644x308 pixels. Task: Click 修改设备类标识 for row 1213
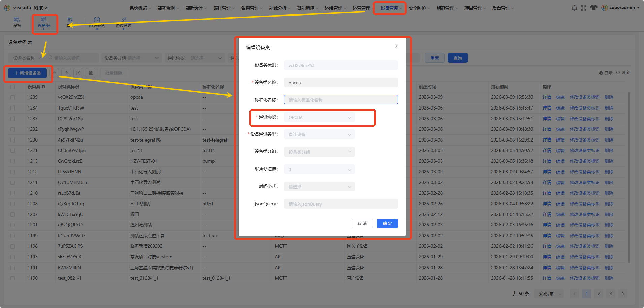coord(584,161)
